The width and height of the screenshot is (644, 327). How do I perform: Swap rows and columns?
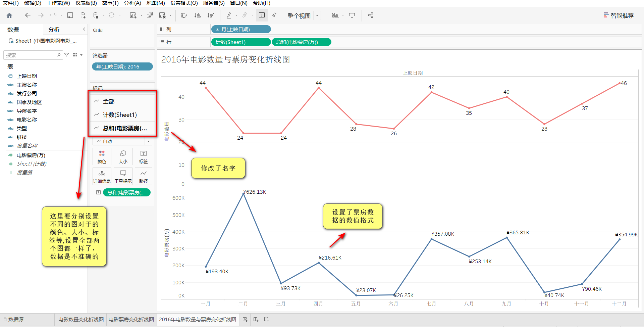[x=184, y=15]
